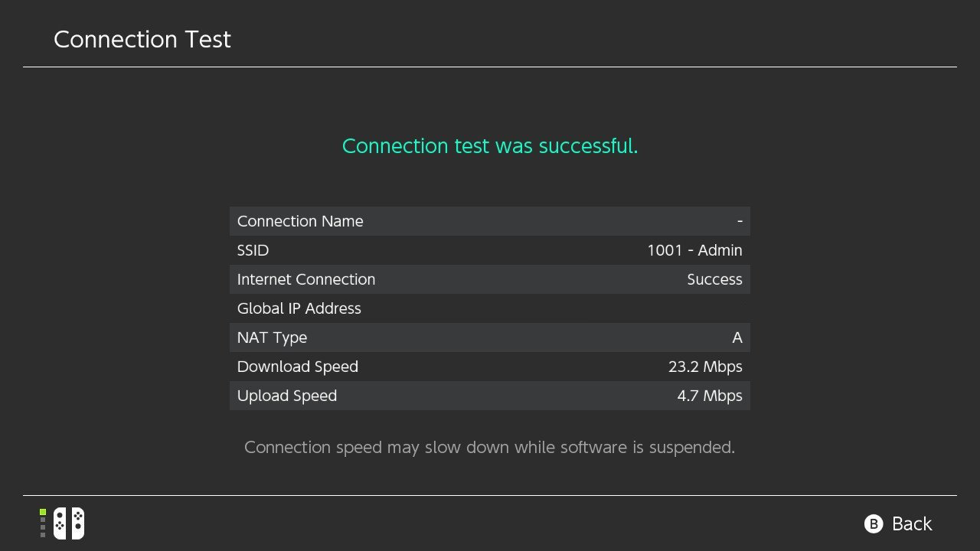
Task: Click the 1001 - Admin SSID value
Action: click(x=694, y=250)
